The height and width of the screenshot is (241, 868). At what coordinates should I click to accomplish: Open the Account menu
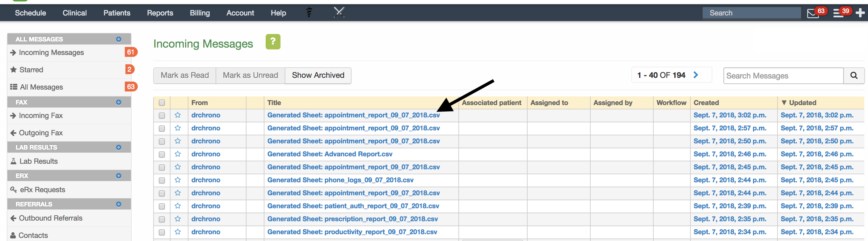pyautogui.click(x=240, y=13)
